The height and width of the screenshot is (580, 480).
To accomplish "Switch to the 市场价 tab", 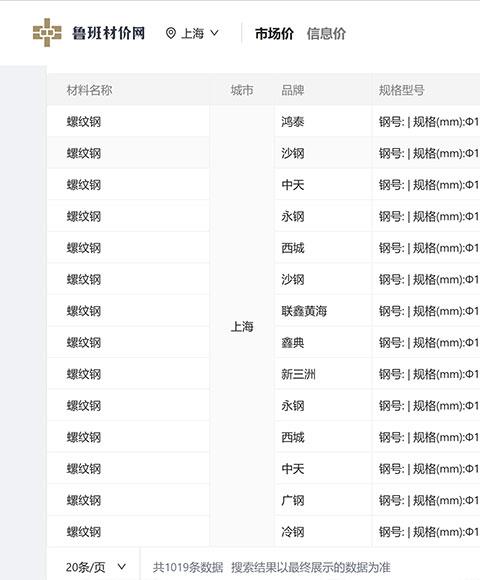I will [x=274, y=34].
